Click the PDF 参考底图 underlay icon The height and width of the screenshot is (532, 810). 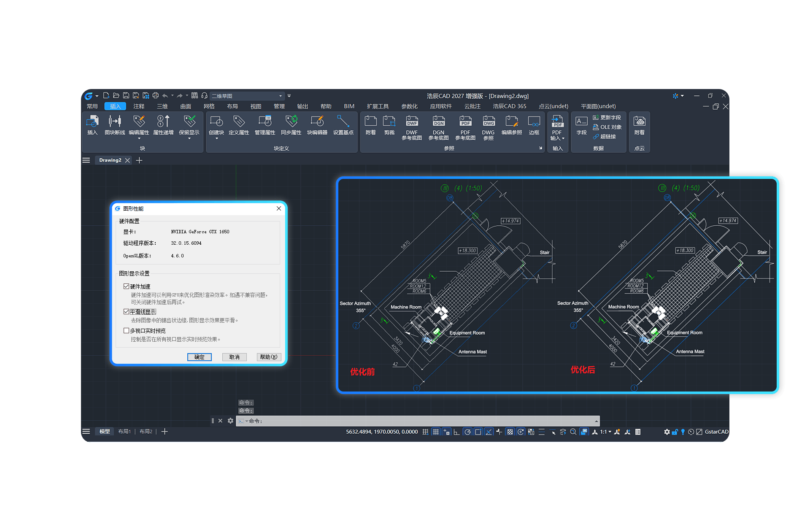tap(465, 128)
